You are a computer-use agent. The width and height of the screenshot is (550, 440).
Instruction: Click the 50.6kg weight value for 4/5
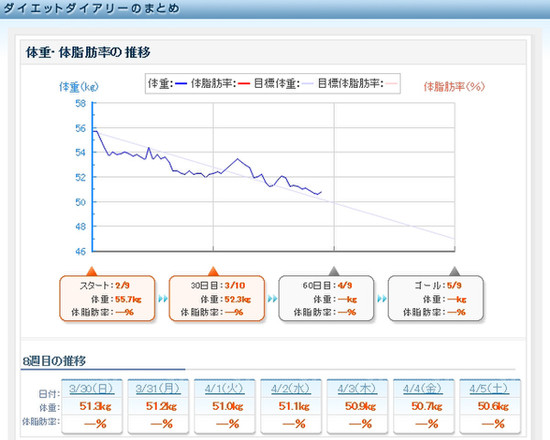(x=493, y=406)
